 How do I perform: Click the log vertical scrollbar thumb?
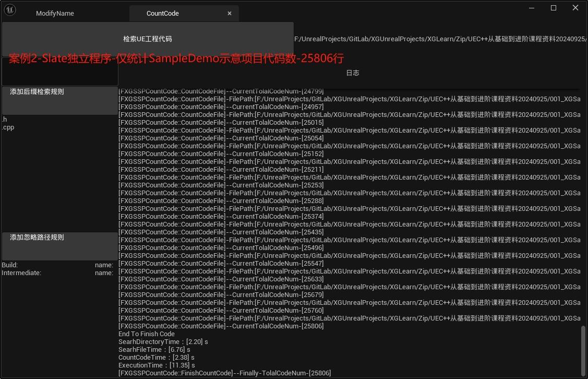583,351
